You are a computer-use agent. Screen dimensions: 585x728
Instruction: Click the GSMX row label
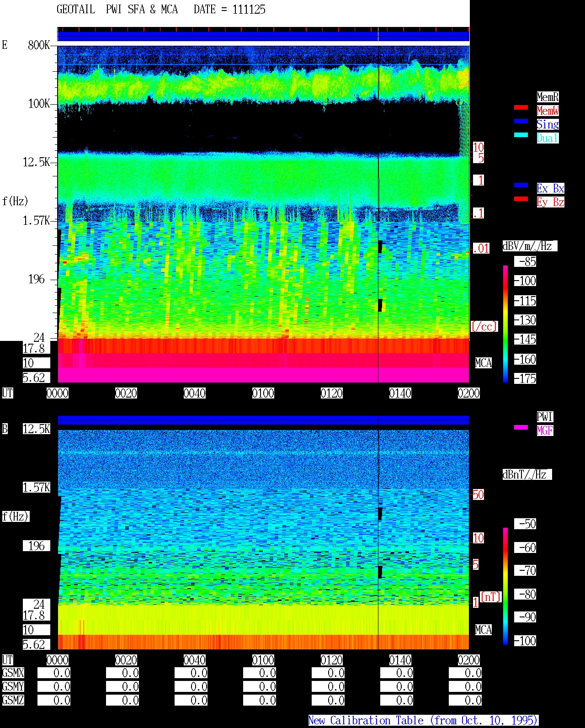13,673
